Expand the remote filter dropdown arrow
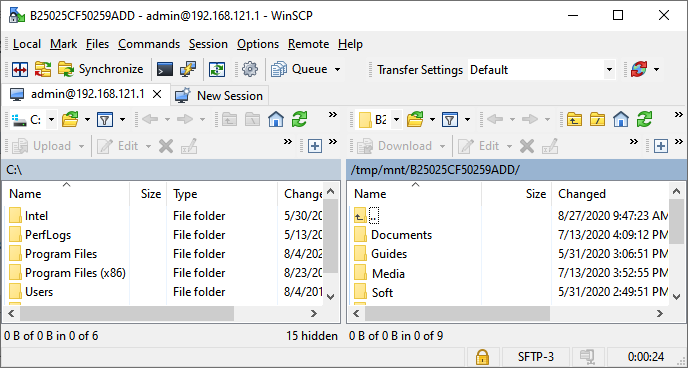 point(467,119)
